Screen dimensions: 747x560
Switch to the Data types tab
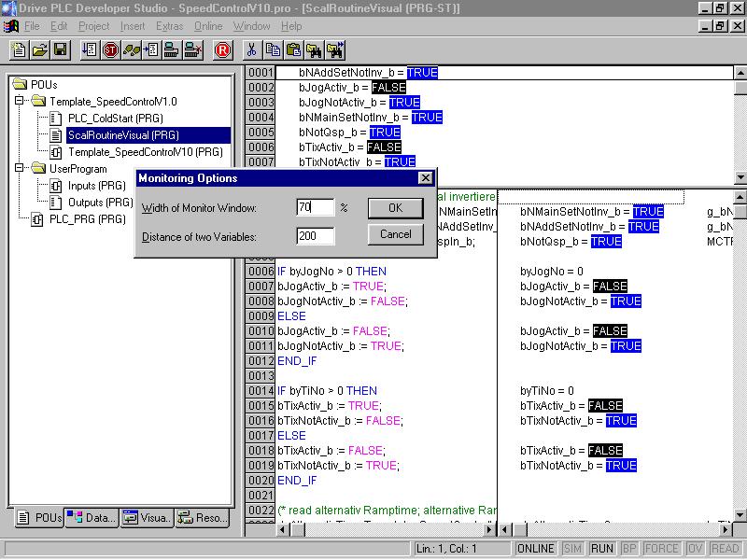click(x=92, y=518)
